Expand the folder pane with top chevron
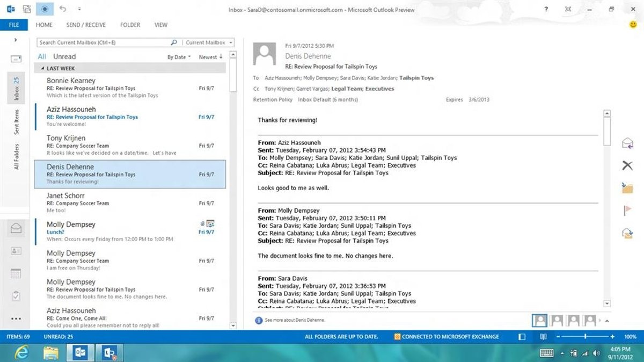The height and width of the screenshot is (362, 644). pos(16,40)
